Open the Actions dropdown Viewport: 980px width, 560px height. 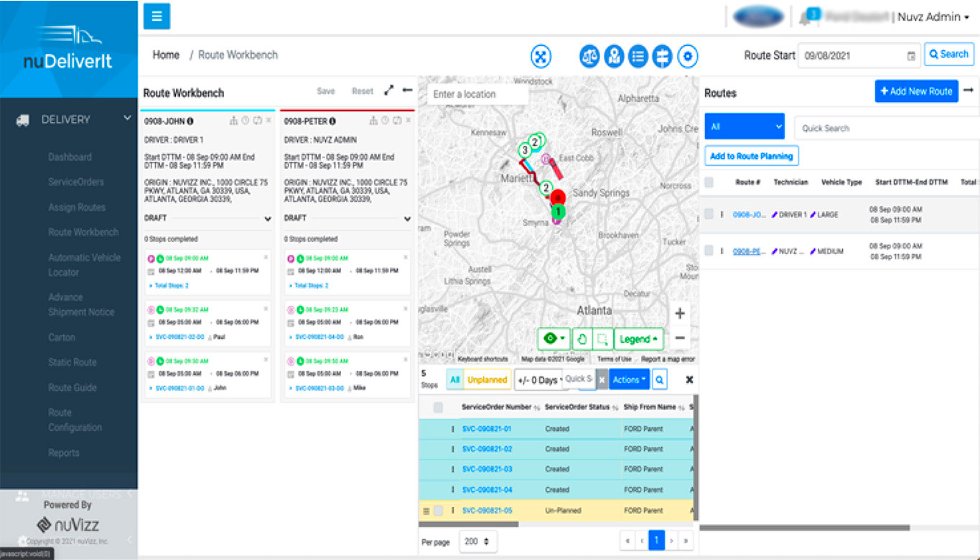tap(629, 379)
